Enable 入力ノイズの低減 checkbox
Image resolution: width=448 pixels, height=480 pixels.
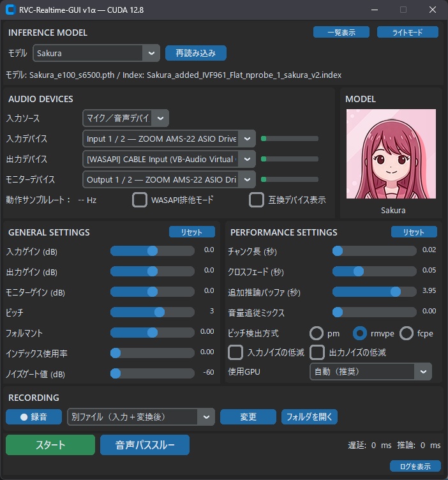[235, 352]
